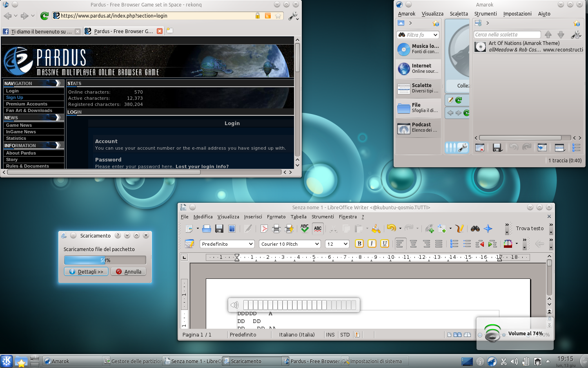The width and height of the screenshot is (588, 368).
Task: Toggle numbered list in Writer
Action: [454, 244]
